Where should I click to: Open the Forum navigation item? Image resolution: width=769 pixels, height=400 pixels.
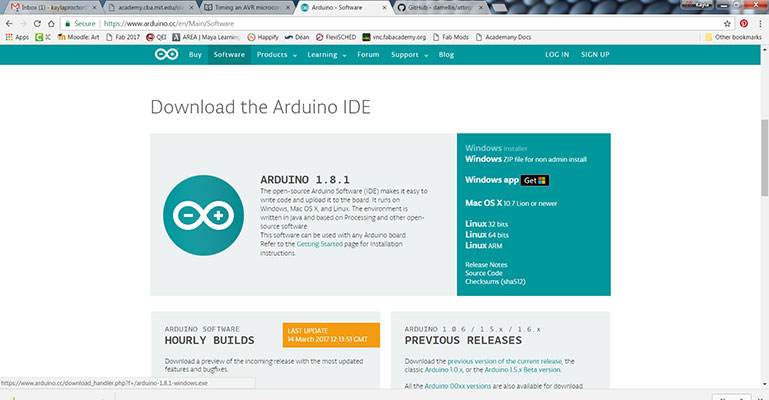pos(368,55)
